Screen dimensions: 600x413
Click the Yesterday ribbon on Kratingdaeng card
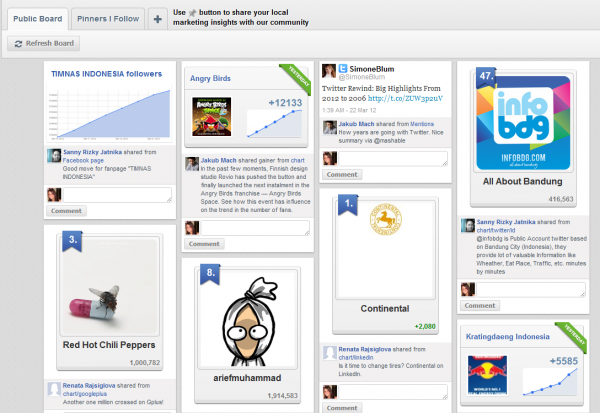[x=572, y=336]
